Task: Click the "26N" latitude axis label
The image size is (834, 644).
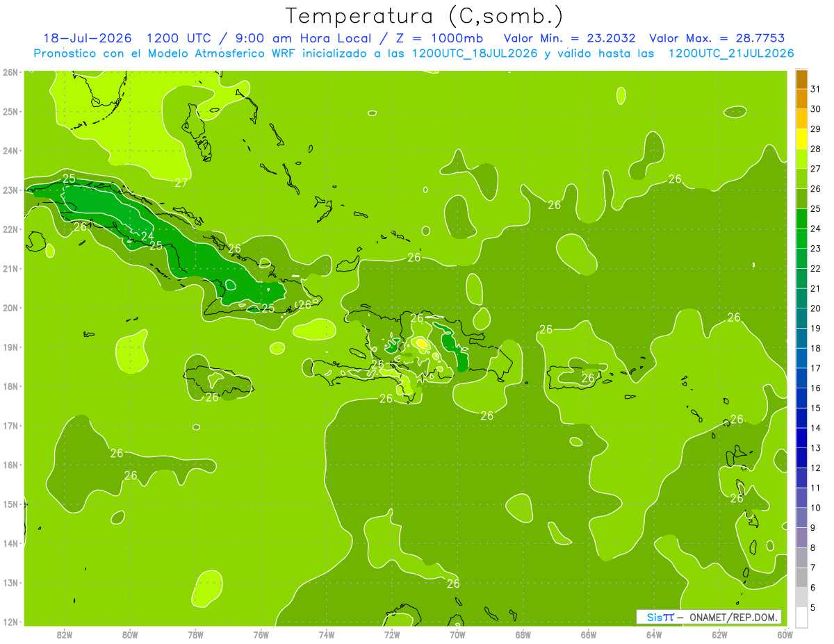Action: coord(10,72)
